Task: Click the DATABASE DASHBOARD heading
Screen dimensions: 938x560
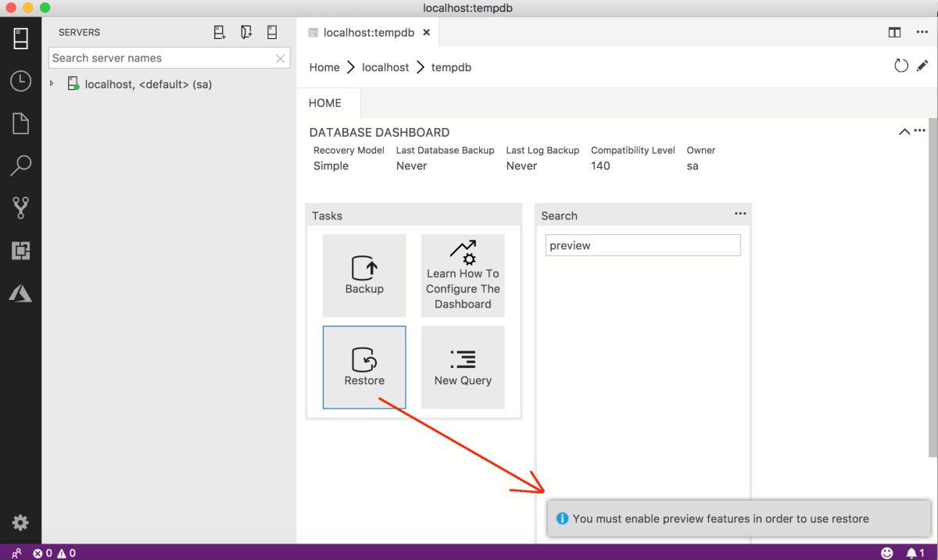Action: pyautogui.click(x=379, y=133)
